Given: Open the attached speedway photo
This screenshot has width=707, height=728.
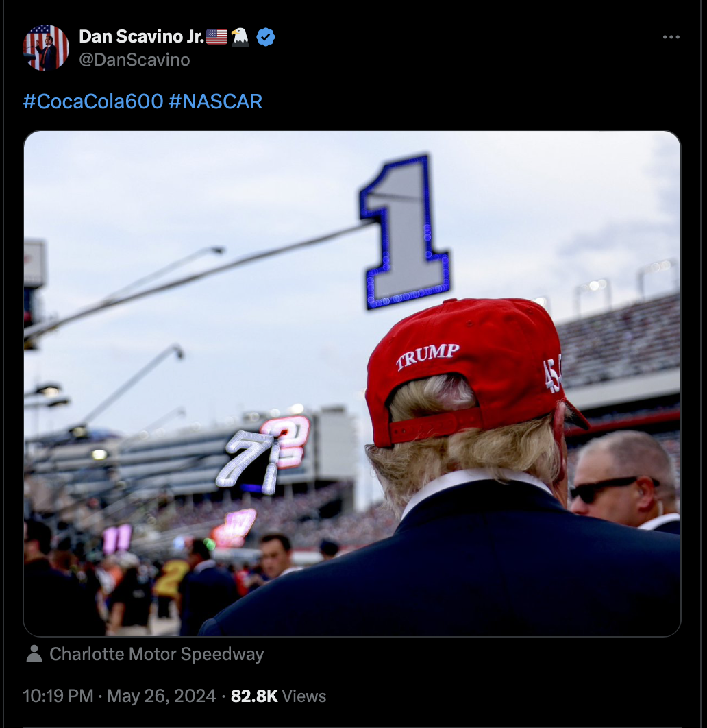Looking at the screenshot, I should (352, 383).
